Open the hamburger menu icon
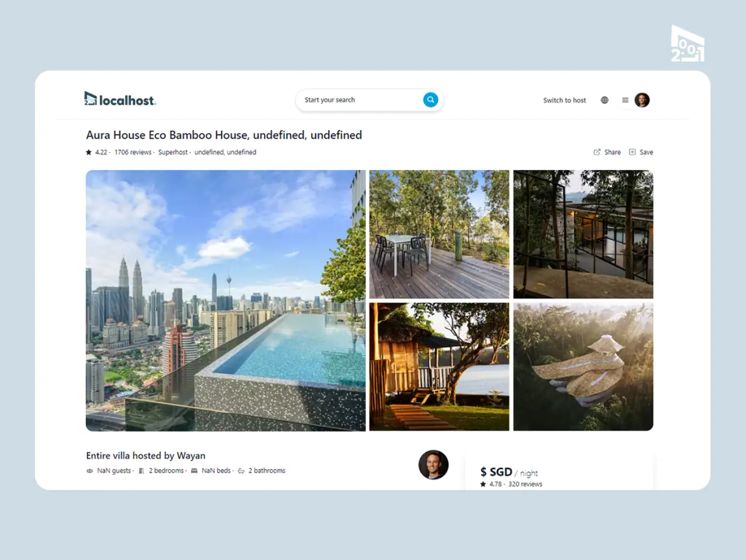Image resolution: width=746 pixels, height=560 pixels. (625, 100)
